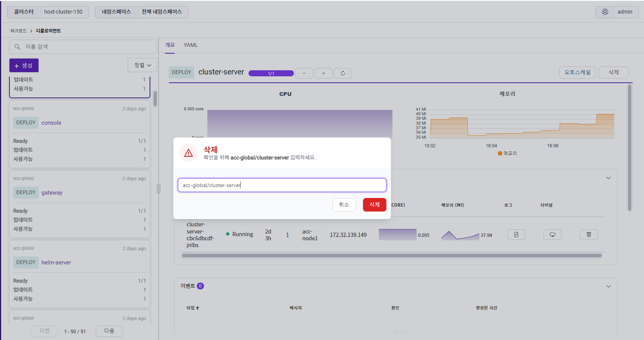Viewport: 644px width, 340px height.
Task: Select the console deployment card
Action: [80, 134]
